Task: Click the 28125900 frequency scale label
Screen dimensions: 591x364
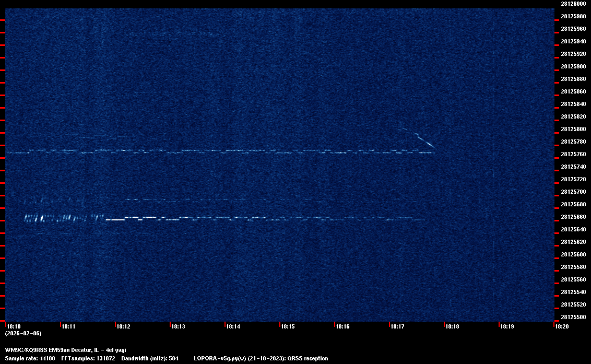Action: (x=573, y=66)
